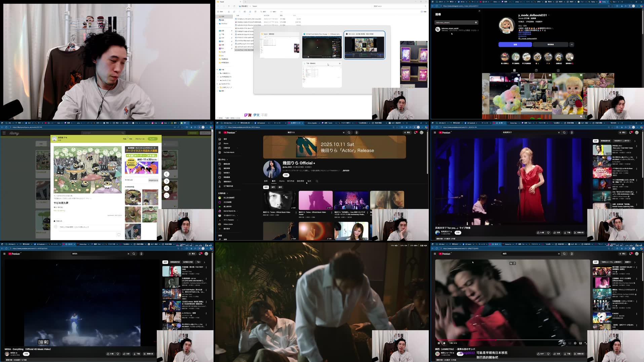Viewport: 644px width, 362px height.
Task: Toggle fullscreen on the 純烈 video
Action: [586, 343]
